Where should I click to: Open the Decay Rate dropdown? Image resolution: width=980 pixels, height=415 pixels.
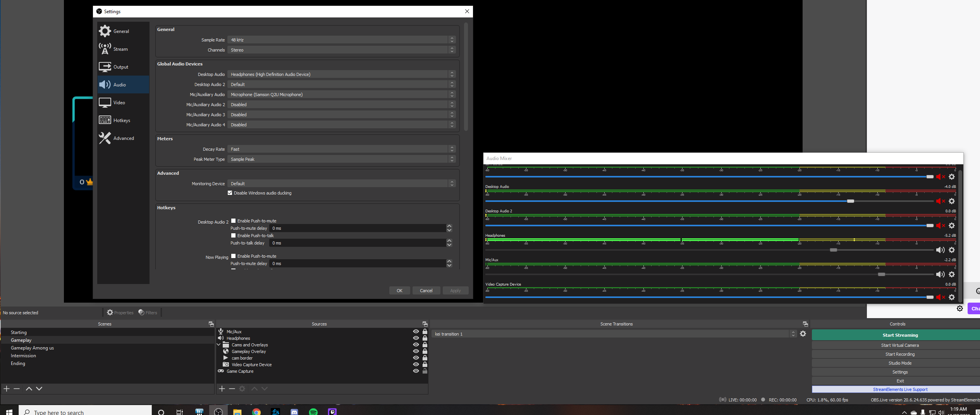(x=342, y=149)
